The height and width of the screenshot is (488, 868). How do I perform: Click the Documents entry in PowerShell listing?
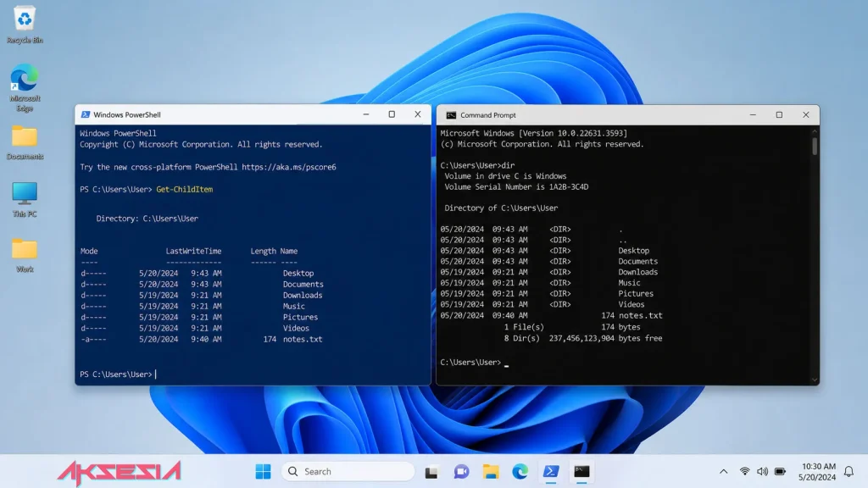(303, 285)
